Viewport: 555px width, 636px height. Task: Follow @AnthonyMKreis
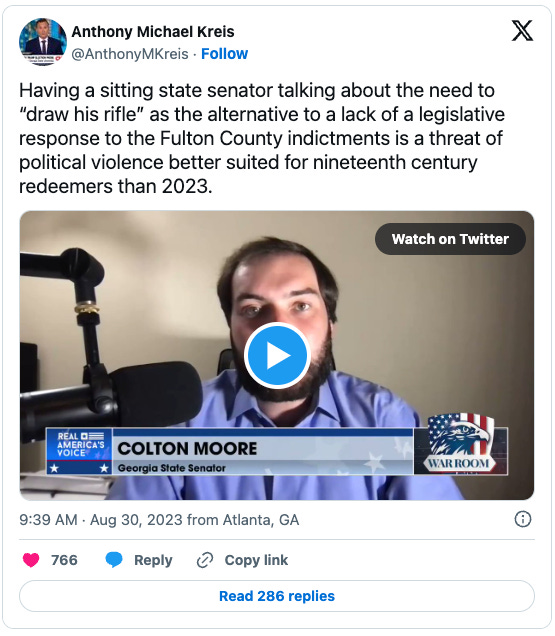pos(224,54)
